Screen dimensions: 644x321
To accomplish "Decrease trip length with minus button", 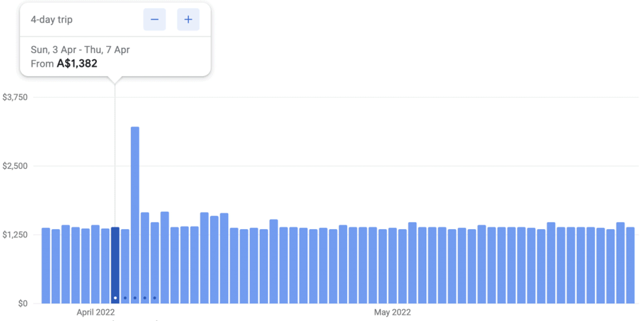I will (154, 19).
